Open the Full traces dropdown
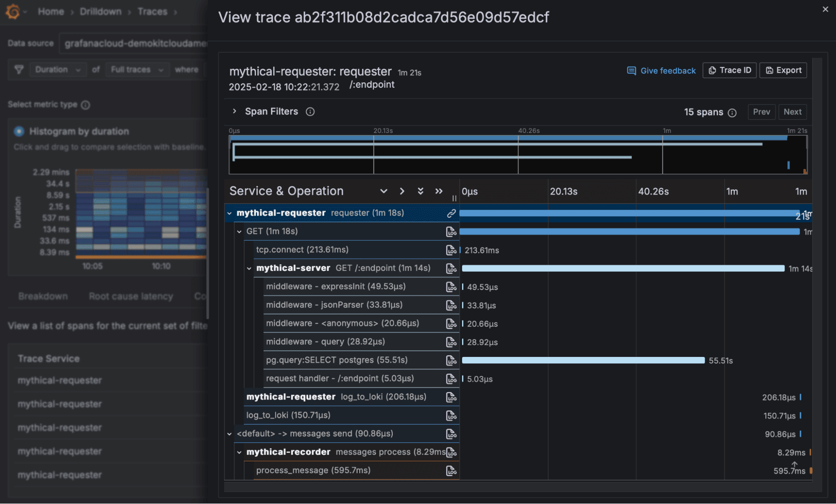This screenshot has height=504, width=836. tap(137, 69)
